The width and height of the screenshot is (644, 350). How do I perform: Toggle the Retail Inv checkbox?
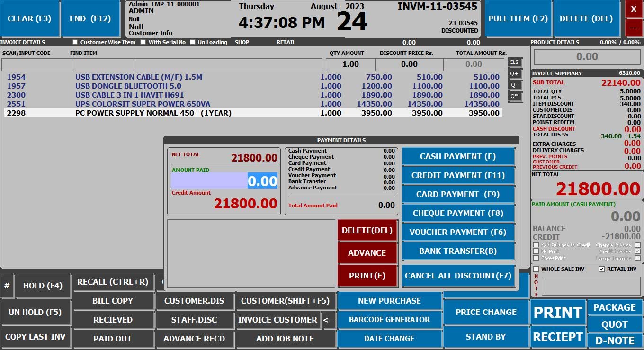click(601, 269)
